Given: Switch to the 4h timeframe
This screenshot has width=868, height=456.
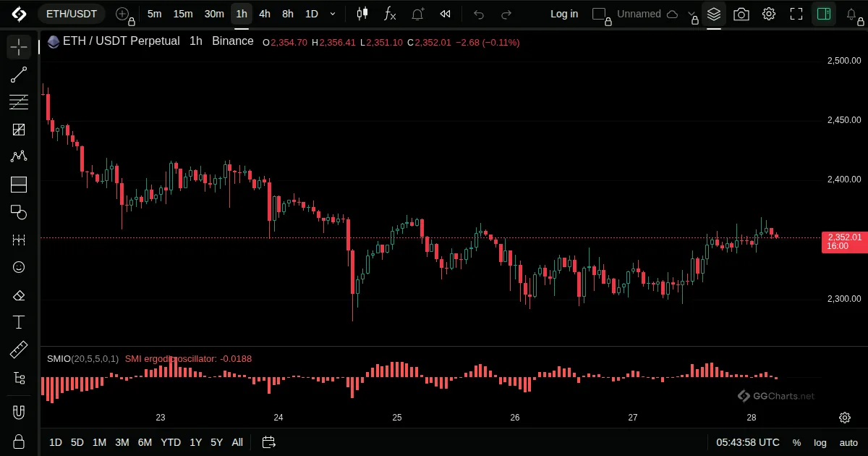Looking at the screenshot, I should [x=265, y=14].
